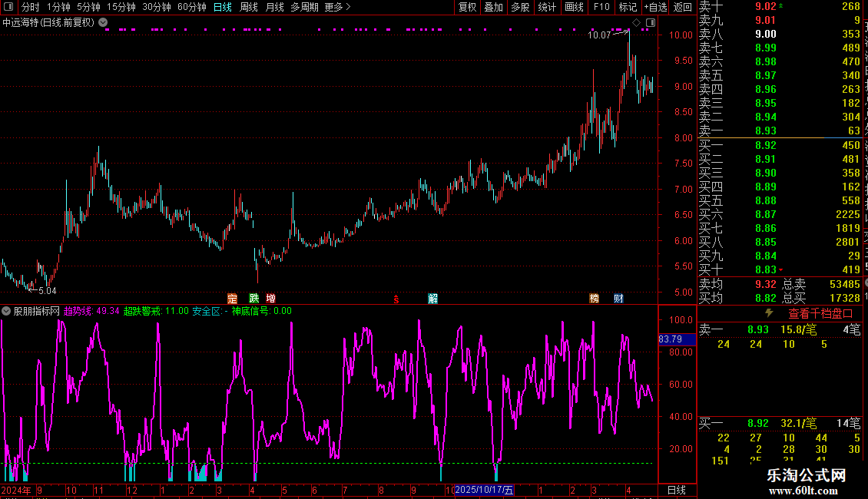Select the 5分钟 period tab
This screenshot has width=868, height=499.
coord(88,7)
